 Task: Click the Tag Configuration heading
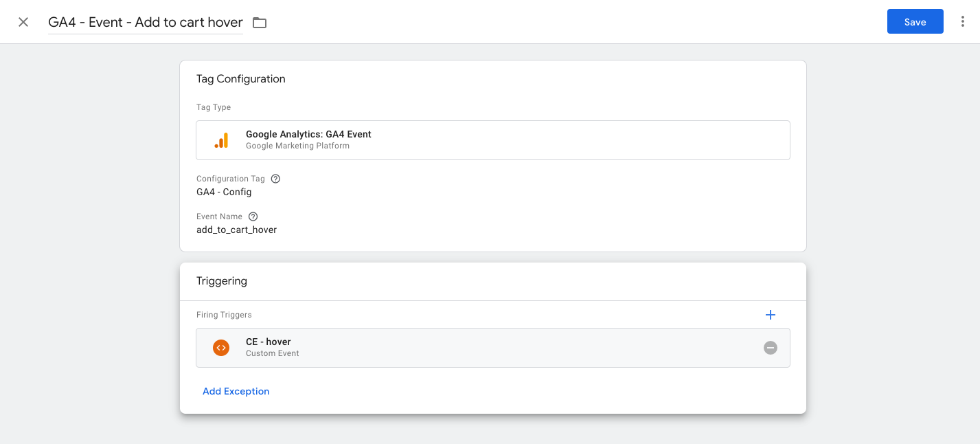coord(241,79)
